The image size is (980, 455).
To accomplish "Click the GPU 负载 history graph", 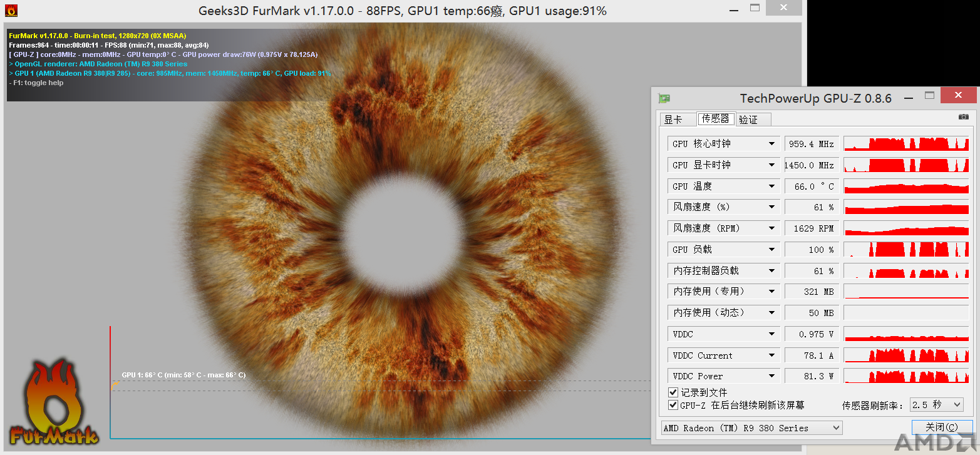I will [x=906, y=250].
